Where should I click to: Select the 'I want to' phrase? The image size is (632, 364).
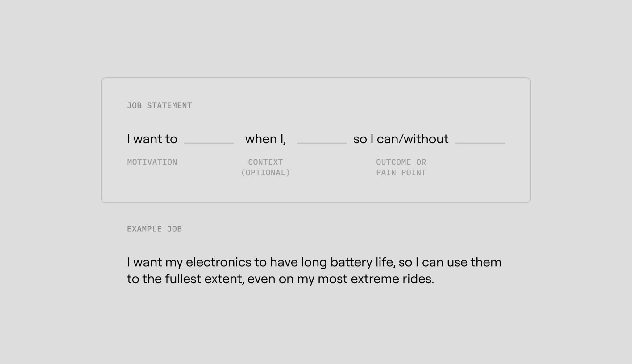pyautogui.click(x=152, y=139)
